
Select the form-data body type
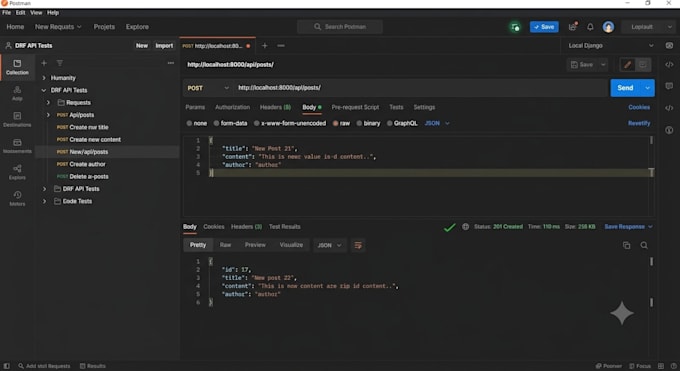(x=230, y=123)
